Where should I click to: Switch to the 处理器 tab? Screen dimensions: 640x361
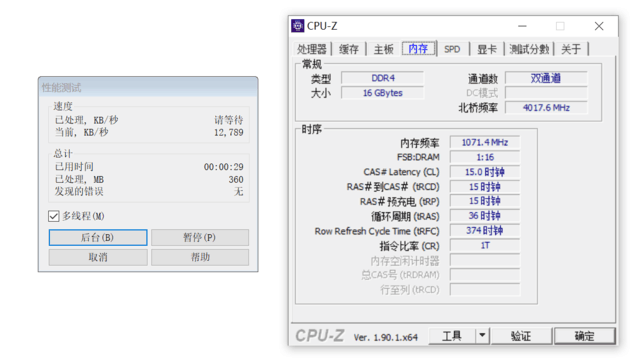point(312,49)
